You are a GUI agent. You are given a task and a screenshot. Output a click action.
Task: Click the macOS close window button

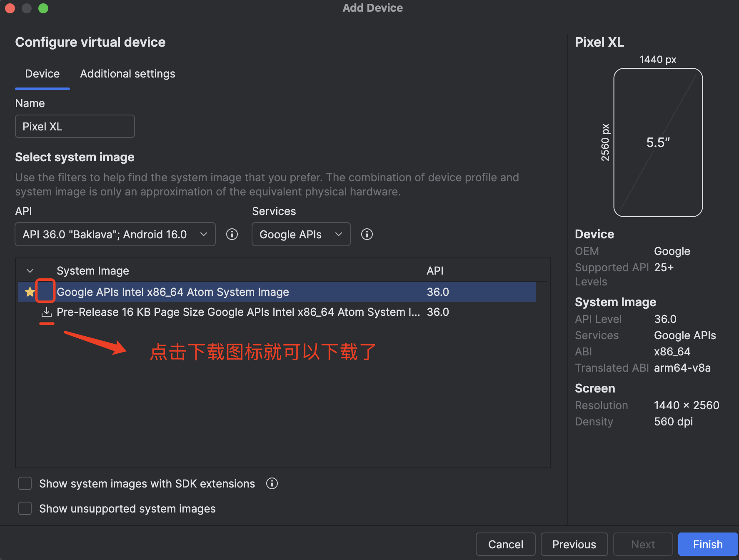click(10, 8)
